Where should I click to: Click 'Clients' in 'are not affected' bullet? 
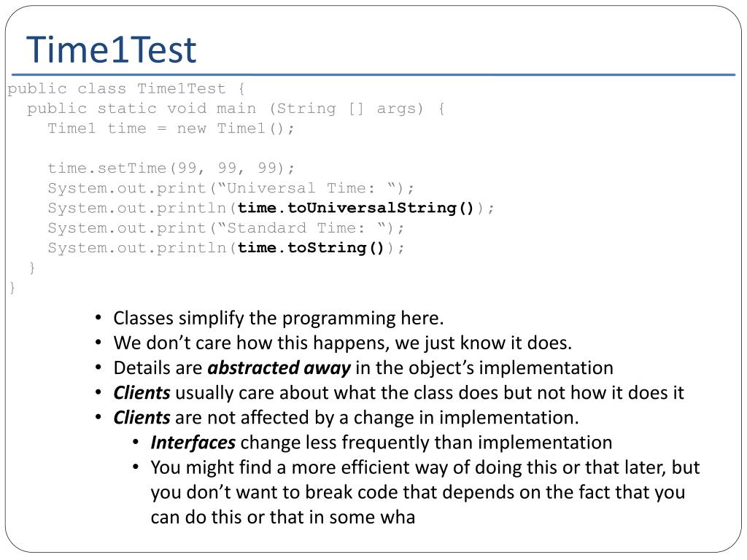pos(142,418)
